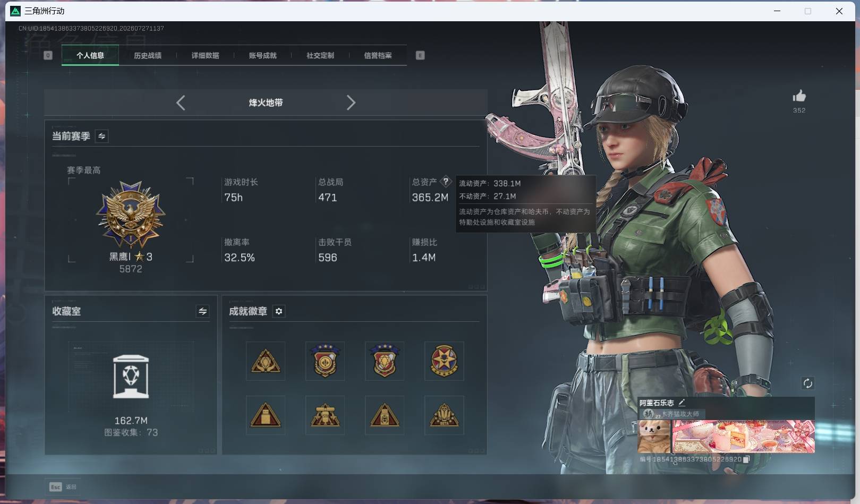Image resolution: width=860 pixels, height=504 pixels.
Task: Click the 击败干员 596 value
Action: [327, 258]
